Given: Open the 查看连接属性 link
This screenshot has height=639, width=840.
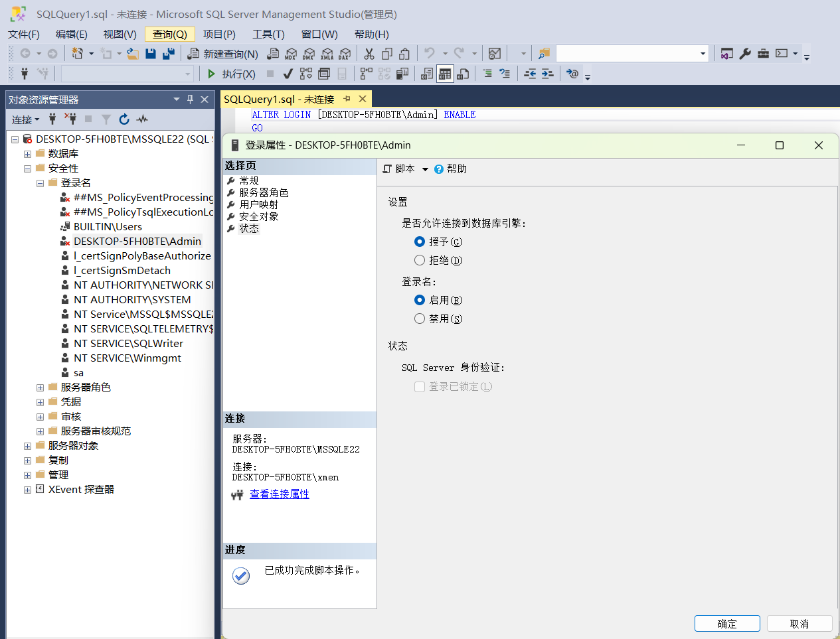Looking at the screenshot, I should (280, 494).
